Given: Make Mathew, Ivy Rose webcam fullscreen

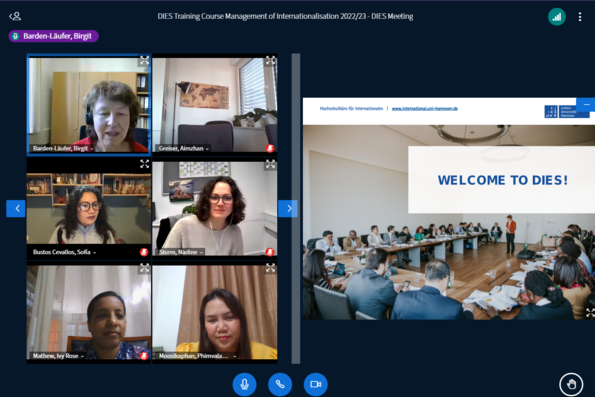Looking at the screenshot, I should point(144,268).
